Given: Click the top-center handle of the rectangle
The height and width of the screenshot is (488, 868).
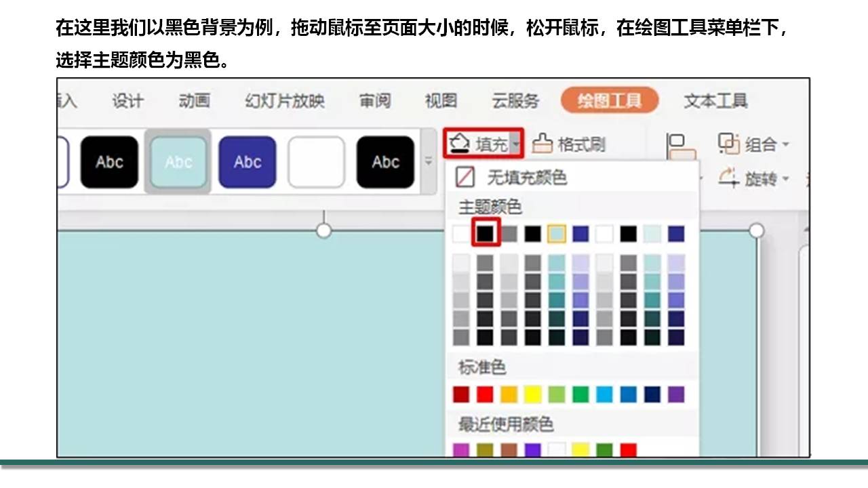Looking at the screenshot, I should [324, 231].
